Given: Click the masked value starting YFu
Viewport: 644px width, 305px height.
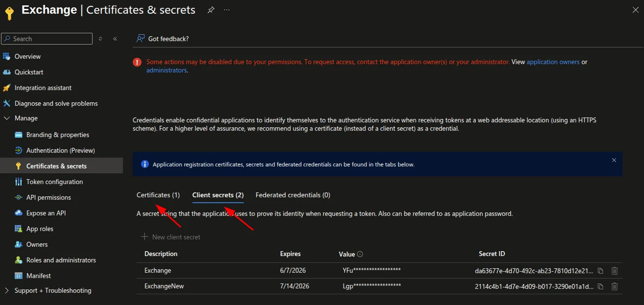Looking at the screenshot, I should (372, 270).
